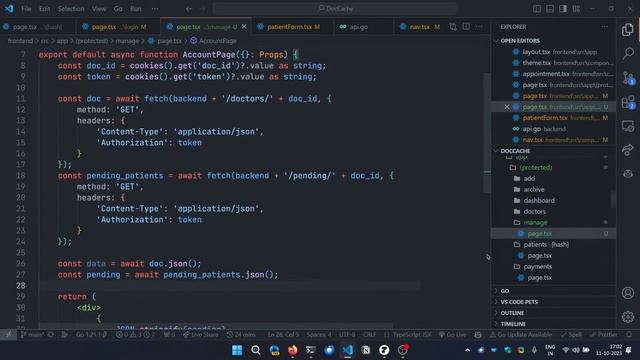Open the Source Control view

[x=628, y=78]
